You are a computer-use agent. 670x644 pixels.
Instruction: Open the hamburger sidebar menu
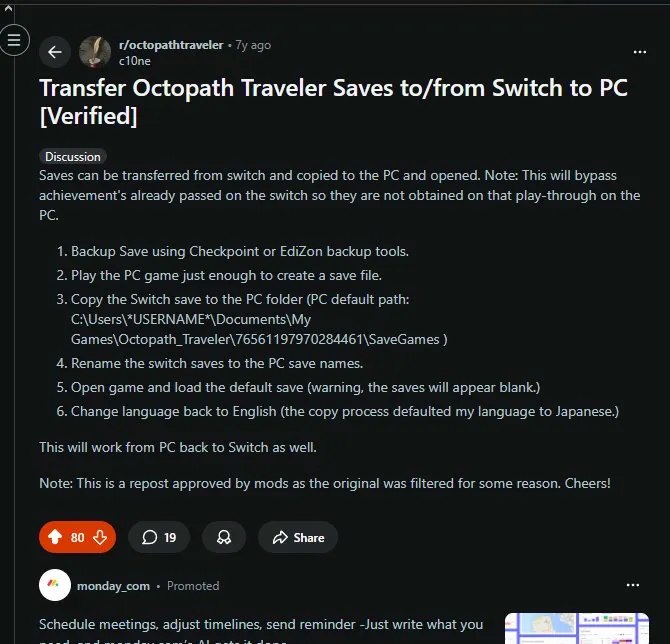point(14,40)
